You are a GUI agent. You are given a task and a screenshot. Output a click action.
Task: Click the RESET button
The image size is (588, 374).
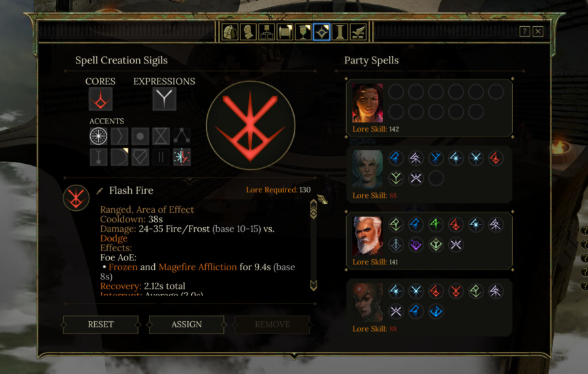[101, 324]
